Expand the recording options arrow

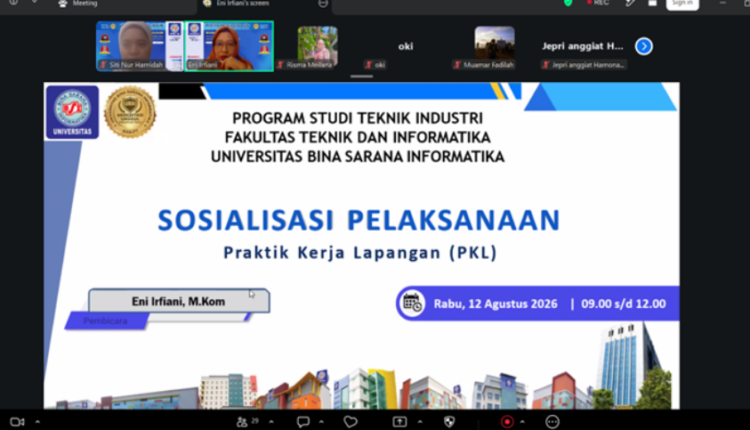point(522,422)
